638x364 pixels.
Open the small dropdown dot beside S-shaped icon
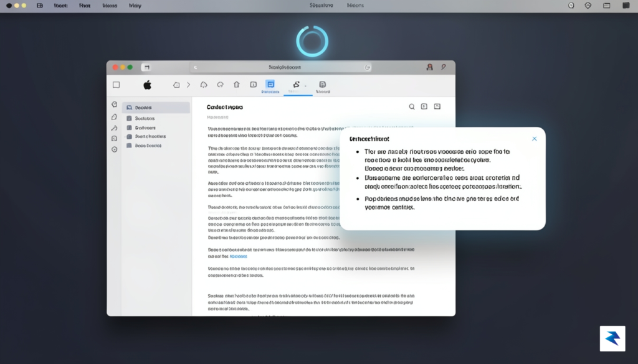coord(305,86)
